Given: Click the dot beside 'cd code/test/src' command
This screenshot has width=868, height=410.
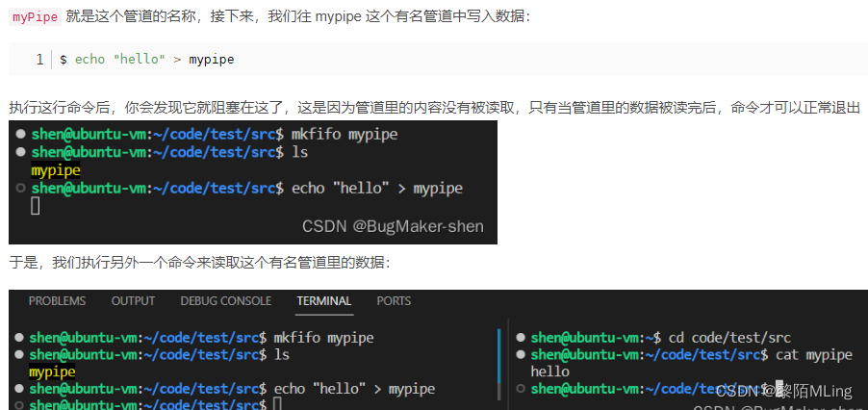Looking at the screenshot, I should [x=520, y=338].
